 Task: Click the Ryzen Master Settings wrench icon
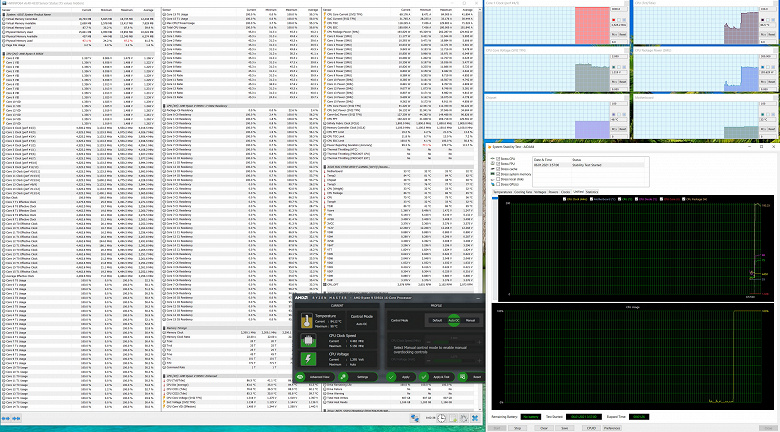(343, 377)
